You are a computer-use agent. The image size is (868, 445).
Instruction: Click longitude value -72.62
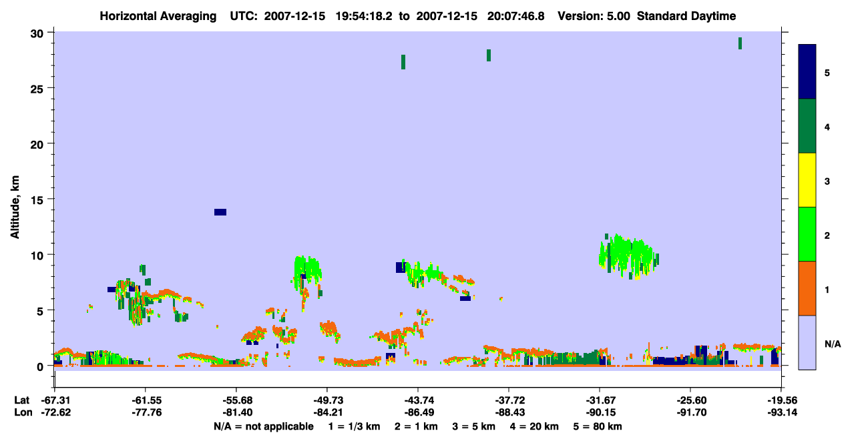pyautogui.click(x=55, y=412)
